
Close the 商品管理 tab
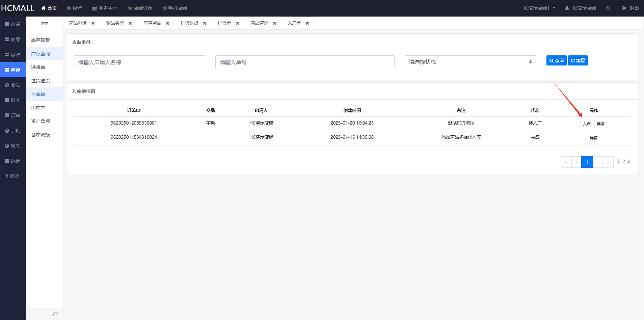[x=274, y=23]
